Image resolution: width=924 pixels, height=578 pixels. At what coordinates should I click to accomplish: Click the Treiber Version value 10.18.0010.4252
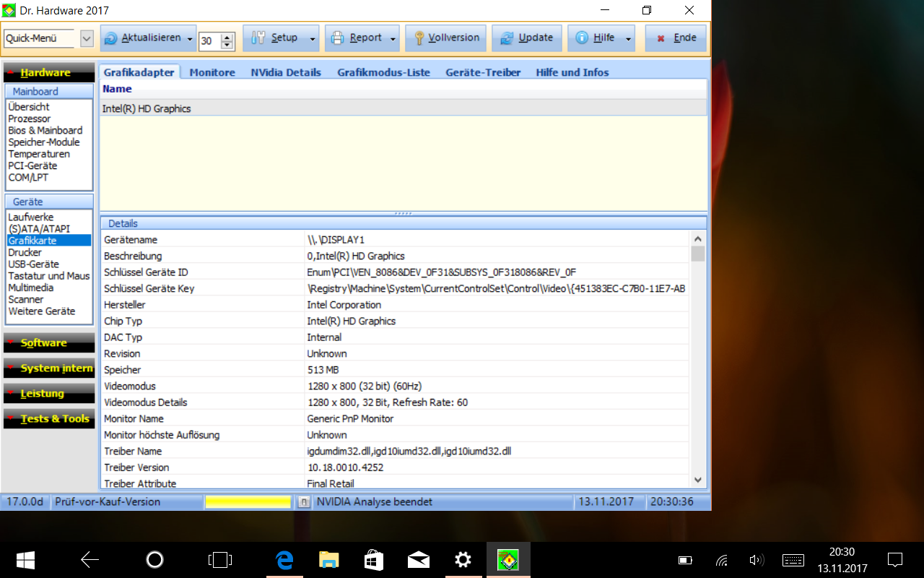click(345, 467)
